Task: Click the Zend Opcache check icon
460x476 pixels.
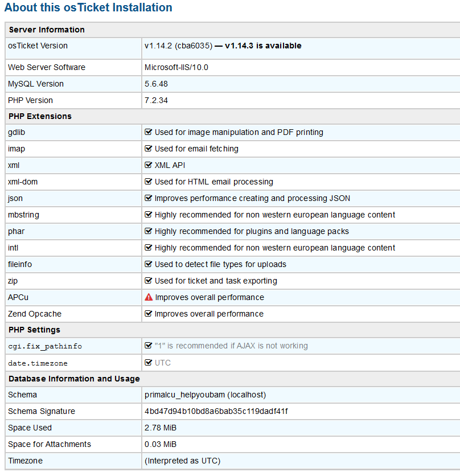Action: pos(149,314)
